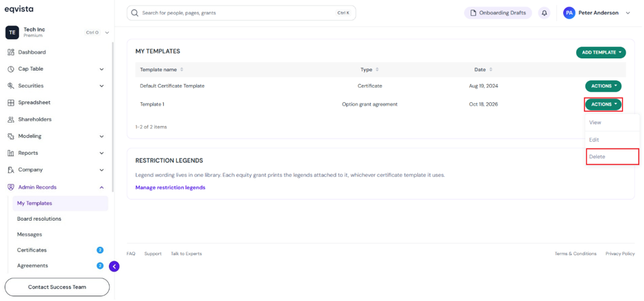Click Agreements count badge 2

coord(100,265)
